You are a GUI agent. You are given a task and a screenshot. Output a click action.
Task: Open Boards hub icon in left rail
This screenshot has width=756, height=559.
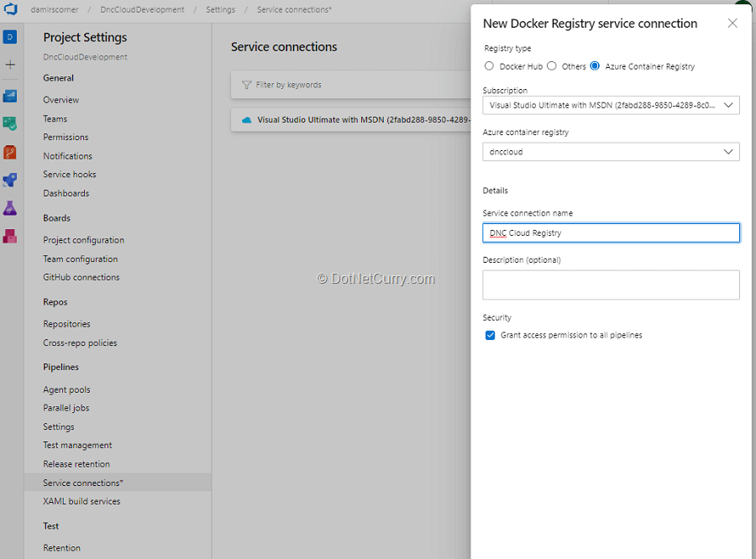[10, 124]
